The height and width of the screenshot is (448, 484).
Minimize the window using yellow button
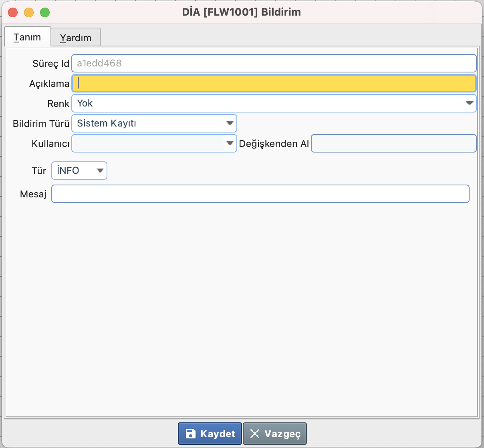pos(29,12)
